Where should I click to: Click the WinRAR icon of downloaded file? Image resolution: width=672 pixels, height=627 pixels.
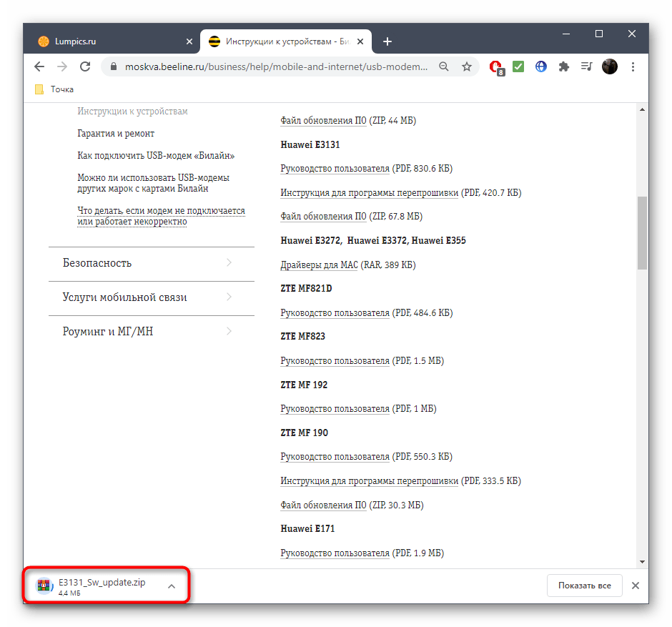(x=44, y=586)
